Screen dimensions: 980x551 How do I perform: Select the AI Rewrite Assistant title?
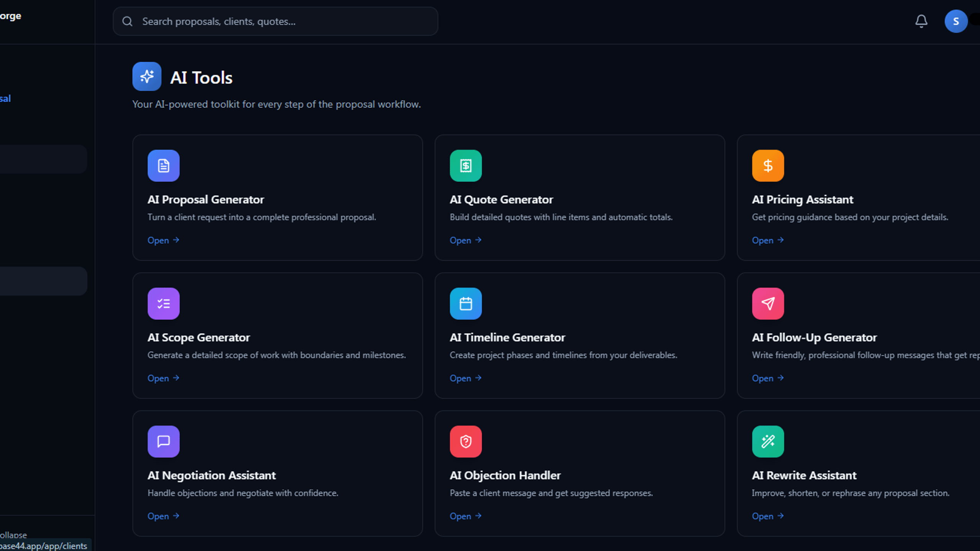pos(804,475)
